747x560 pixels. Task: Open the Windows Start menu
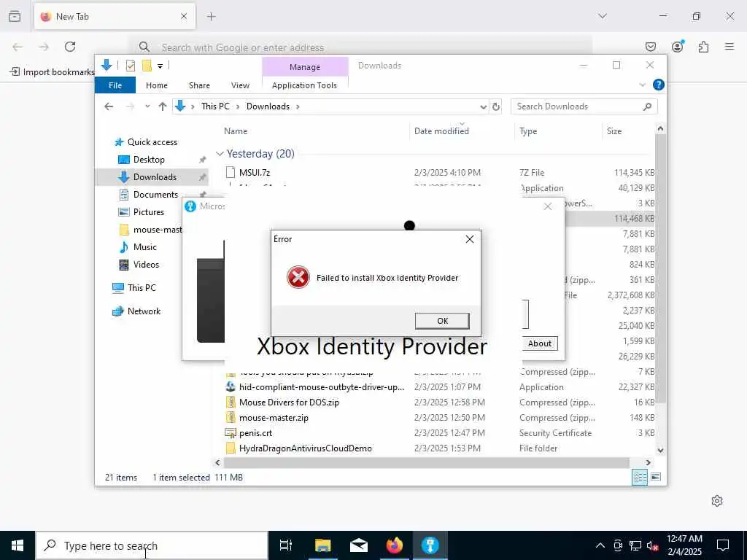point(18,545)
